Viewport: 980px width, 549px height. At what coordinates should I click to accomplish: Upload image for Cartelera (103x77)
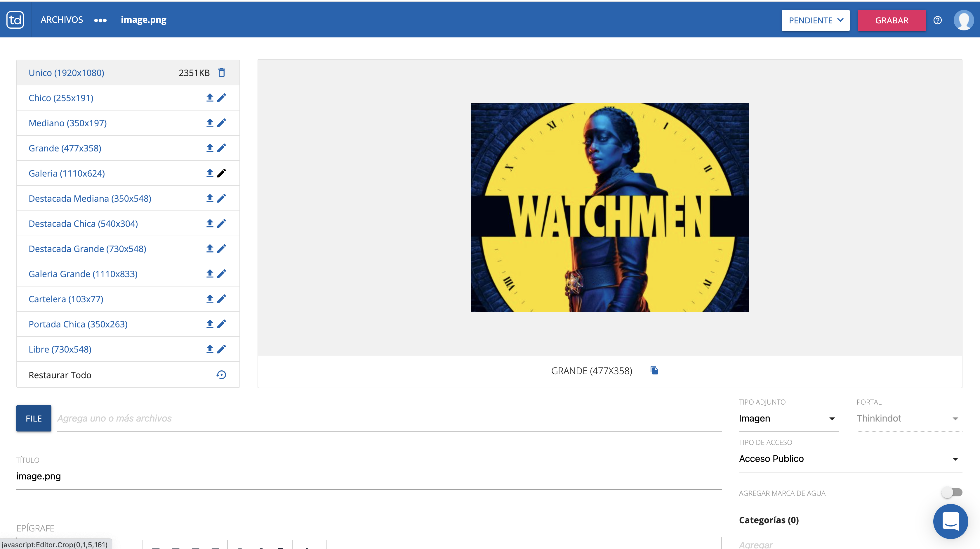210,299
